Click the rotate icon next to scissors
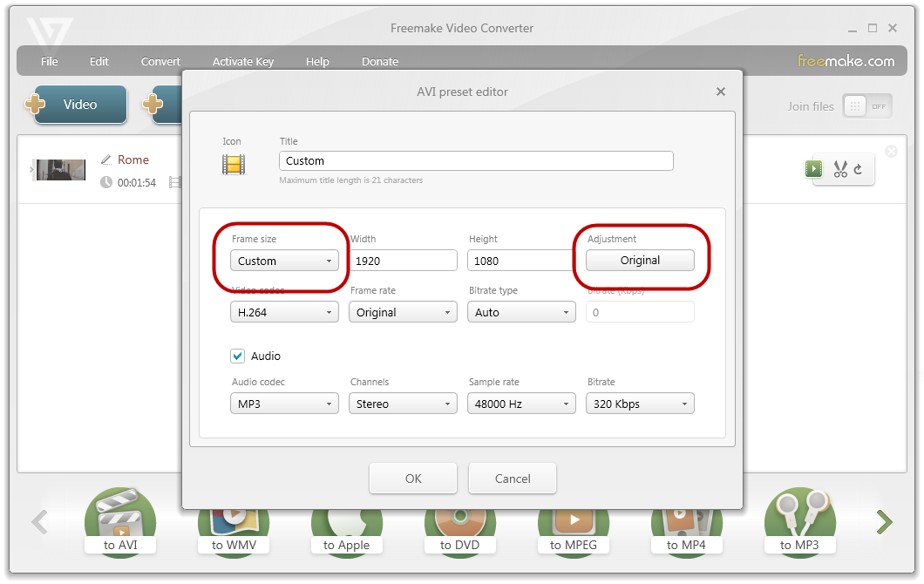Viewport: 924px width, 584px height. 858,170
